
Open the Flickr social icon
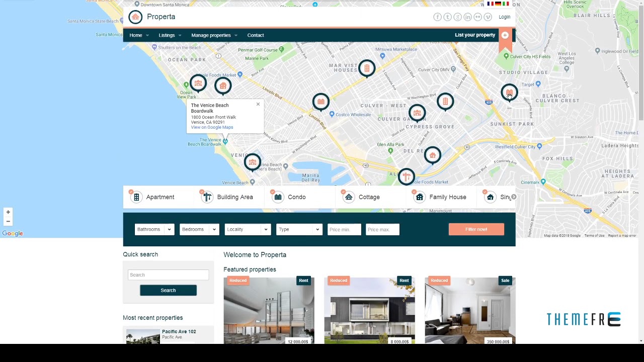477,17
